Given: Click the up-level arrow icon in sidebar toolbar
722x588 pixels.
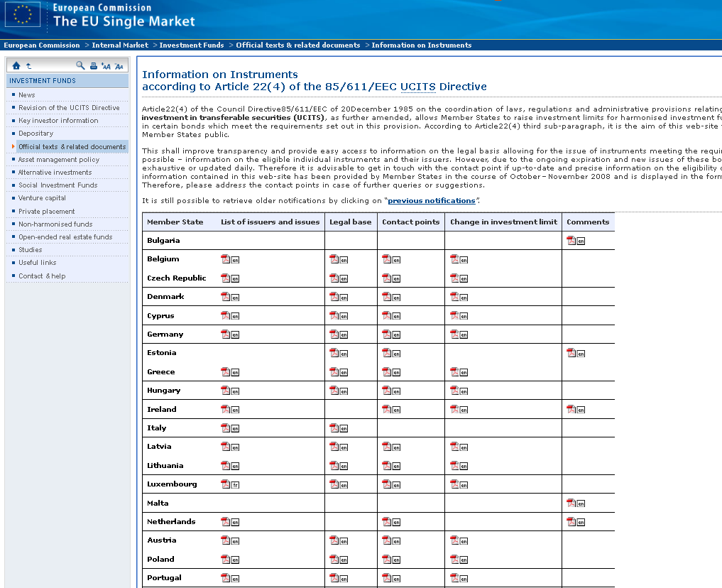Looking at the screenshot, I should click(x=28, y=66).
